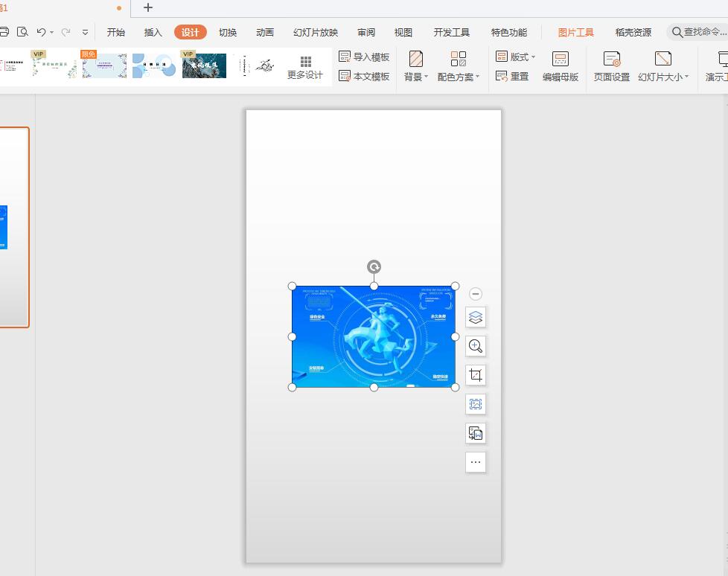Open 背景 background dropdown

click(416, 66)
